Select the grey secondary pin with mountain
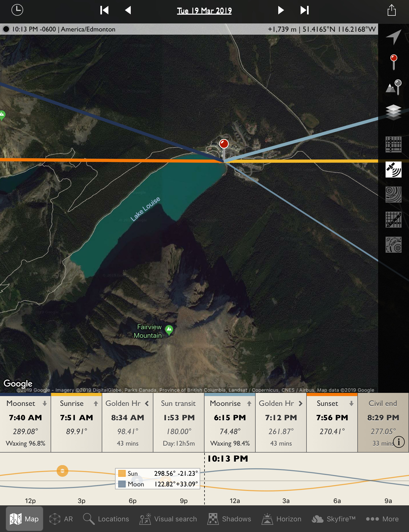 [394, 87]
